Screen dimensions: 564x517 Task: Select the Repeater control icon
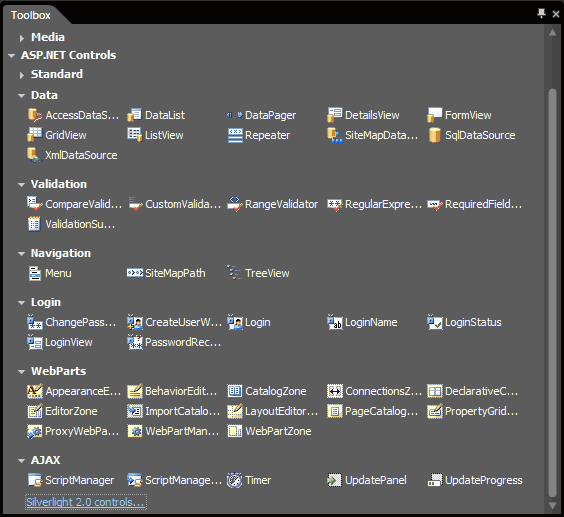point(235,135)
